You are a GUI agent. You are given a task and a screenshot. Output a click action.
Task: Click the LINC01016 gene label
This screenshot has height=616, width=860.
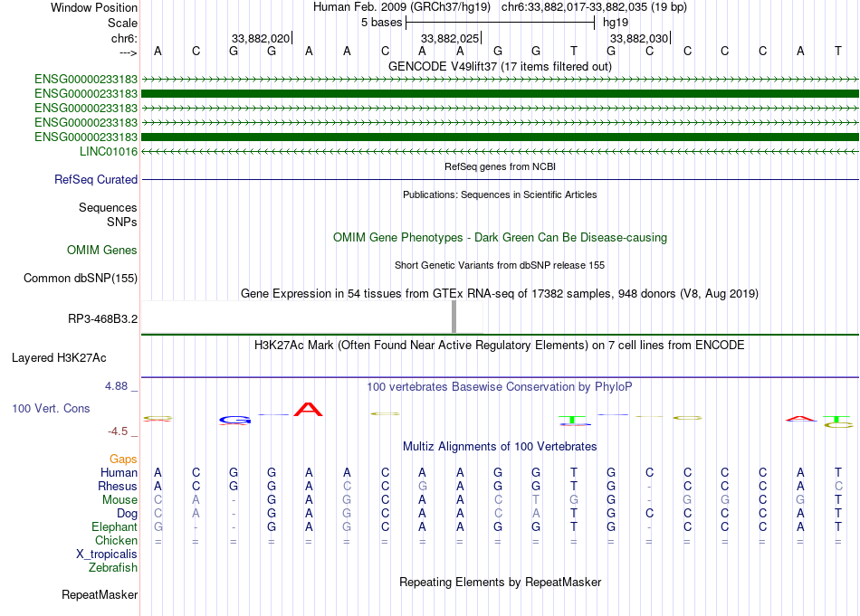point(109,151)
